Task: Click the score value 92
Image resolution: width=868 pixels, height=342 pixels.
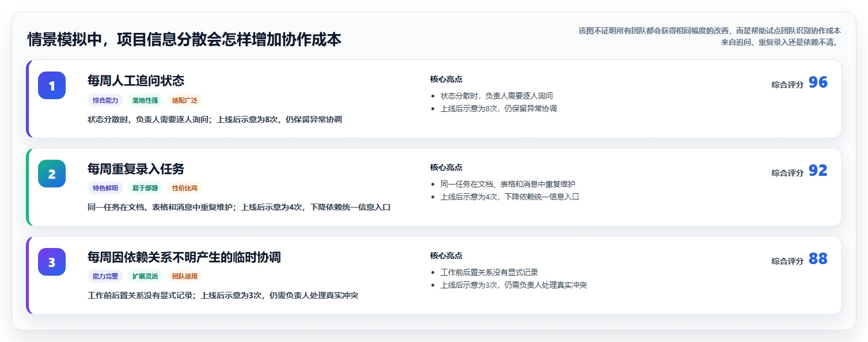Action: (818, 171)
